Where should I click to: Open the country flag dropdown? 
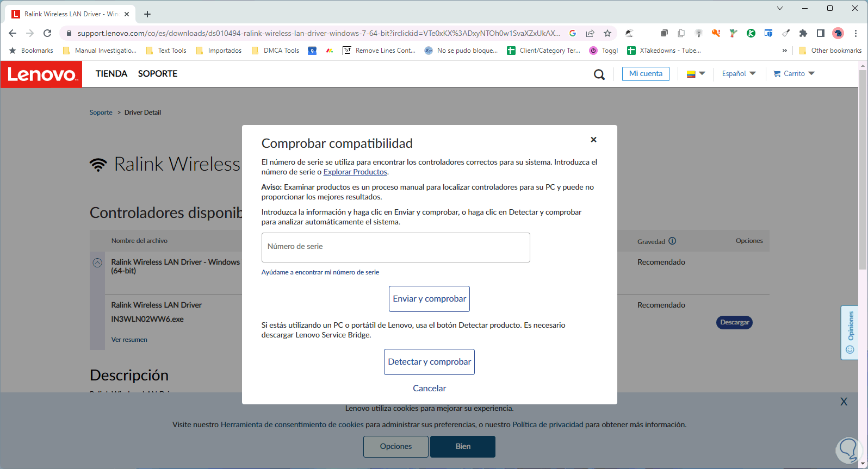tap(696, 74)
